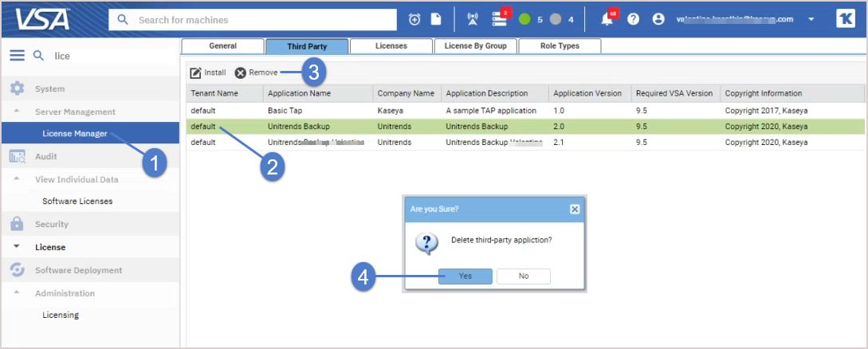
Task: Open Software Licenses in sidebar
Action: point(77,201)
